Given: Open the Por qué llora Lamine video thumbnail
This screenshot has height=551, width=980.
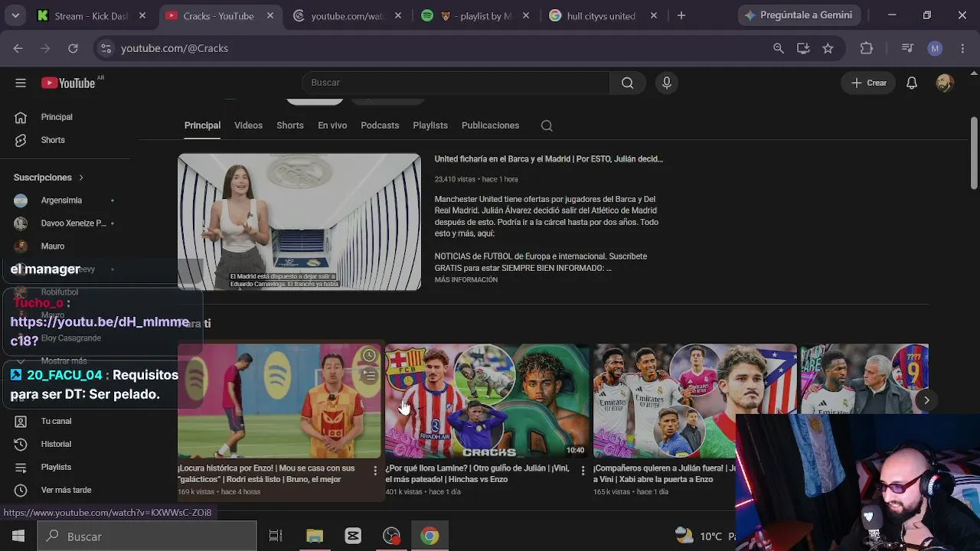Looking at the screenshot, I should pos(487,401).
